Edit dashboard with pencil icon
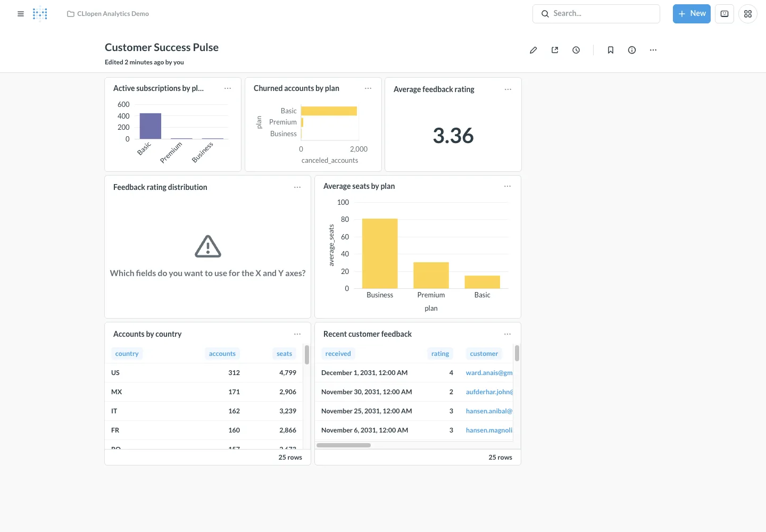Screen dimensions: 766x532 point(534,50)
